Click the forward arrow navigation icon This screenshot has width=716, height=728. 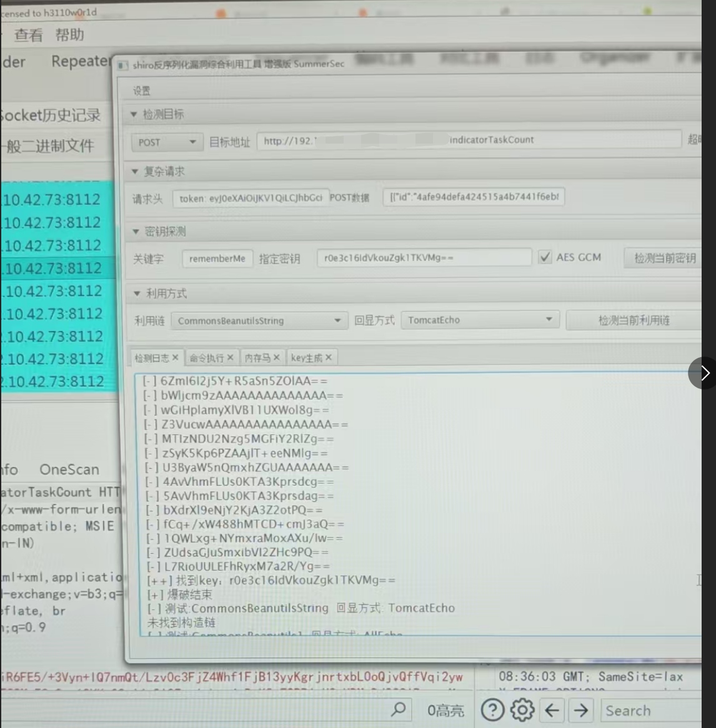(581, 710)
